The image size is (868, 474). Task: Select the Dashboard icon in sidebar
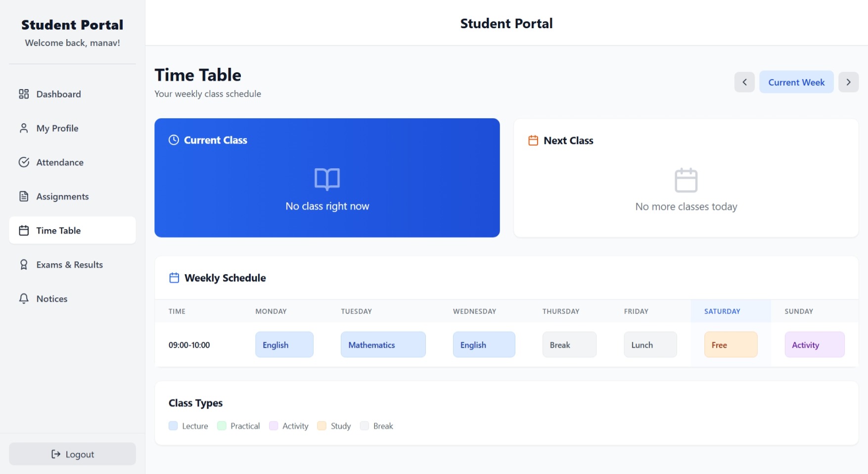pos(24,94)
